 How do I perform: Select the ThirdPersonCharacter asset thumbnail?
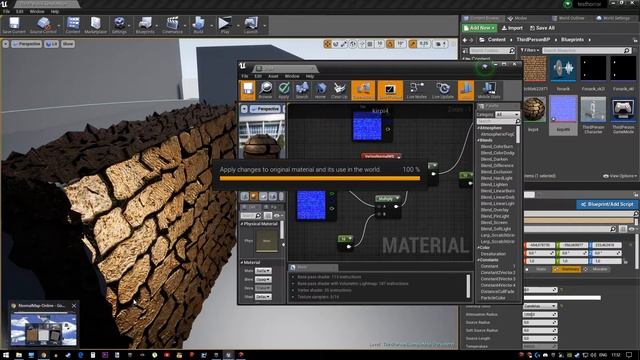tap(593, 109)
